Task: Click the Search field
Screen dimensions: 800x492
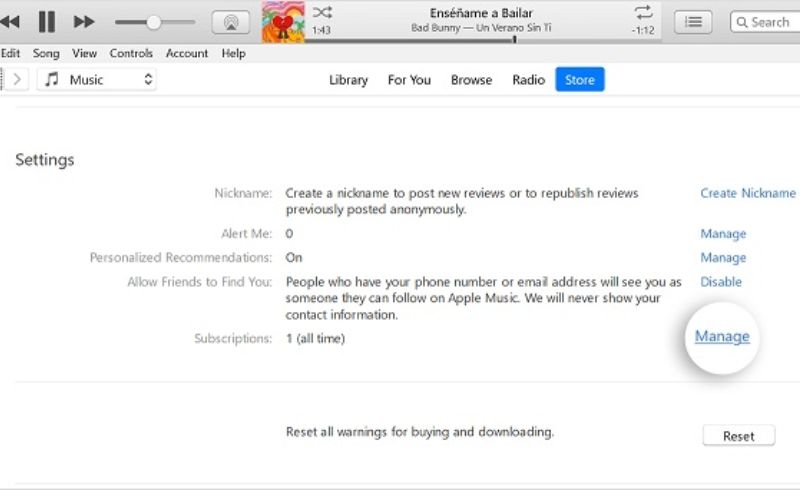Action: pos(765,22)
